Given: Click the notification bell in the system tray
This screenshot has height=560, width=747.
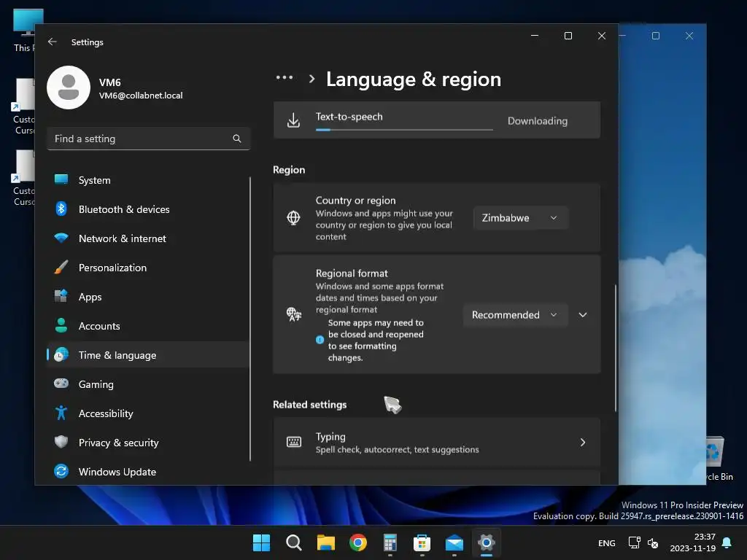Looking at the screenshot, I should (727, 542).
